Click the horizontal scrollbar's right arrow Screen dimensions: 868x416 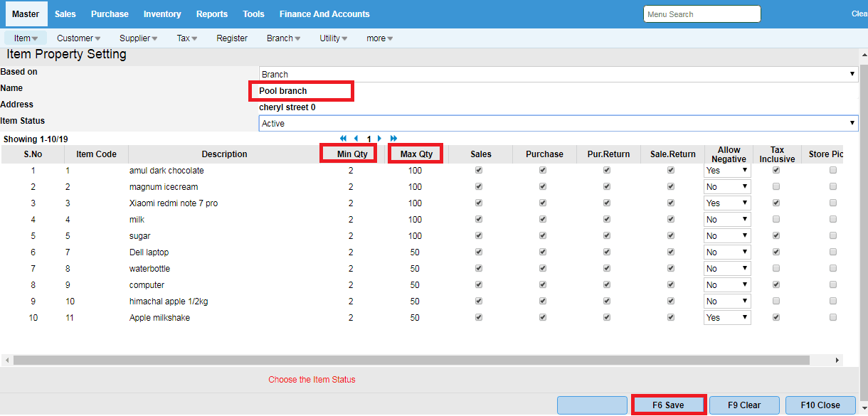pyautogui.click(x=837, y=361)
